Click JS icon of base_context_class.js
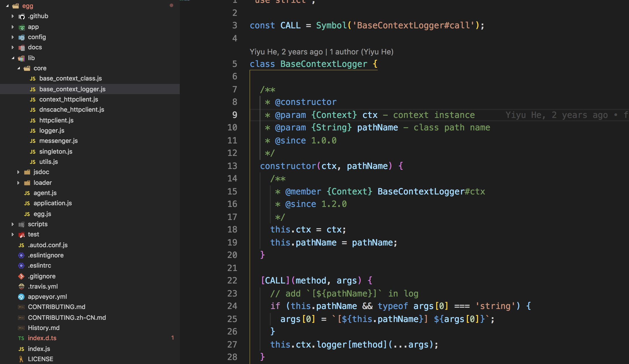 click(x=33, y=79)
